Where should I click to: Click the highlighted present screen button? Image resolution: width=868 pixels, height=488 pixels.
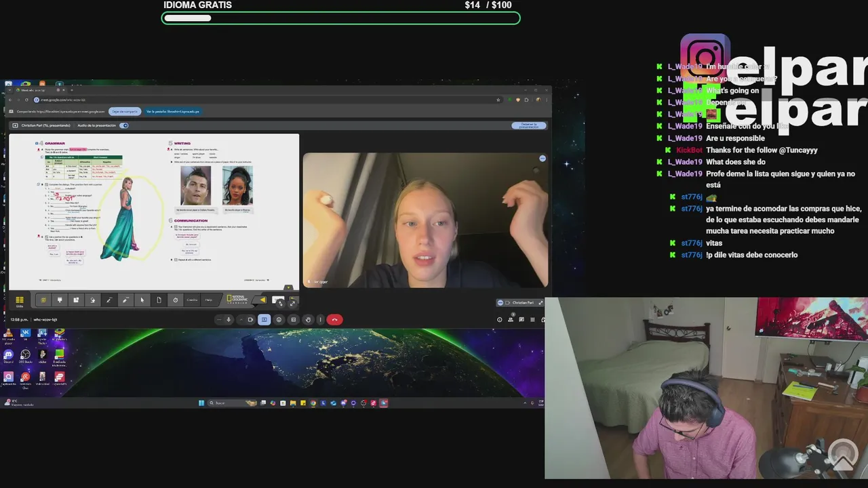click(x=264, y=319)
